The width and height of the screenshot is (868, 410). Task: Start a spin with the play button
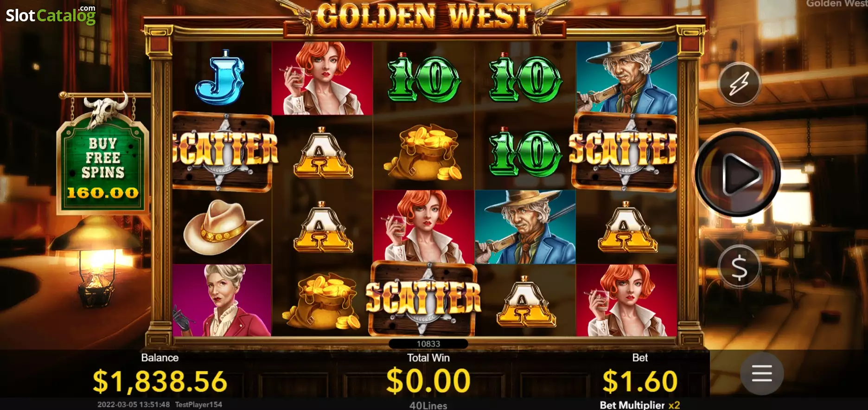737,173
